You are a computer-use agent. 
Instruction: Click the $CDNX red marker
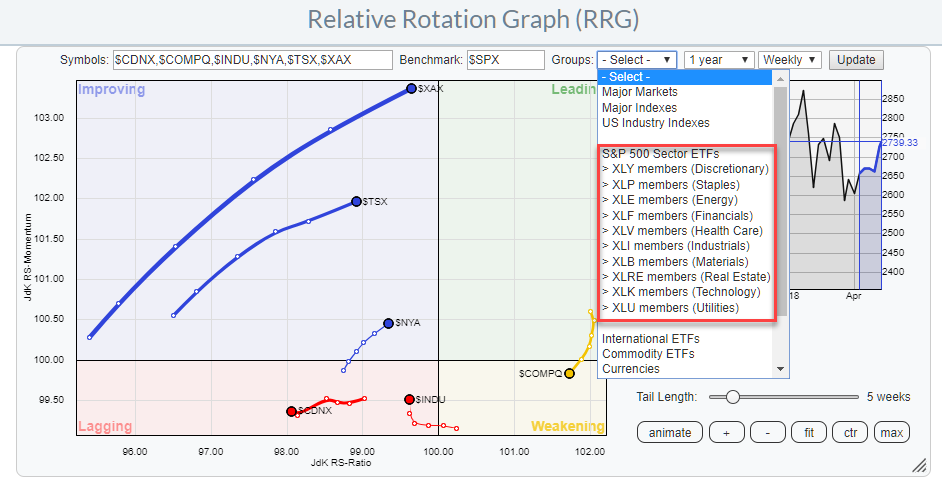[x=291, y=411]
